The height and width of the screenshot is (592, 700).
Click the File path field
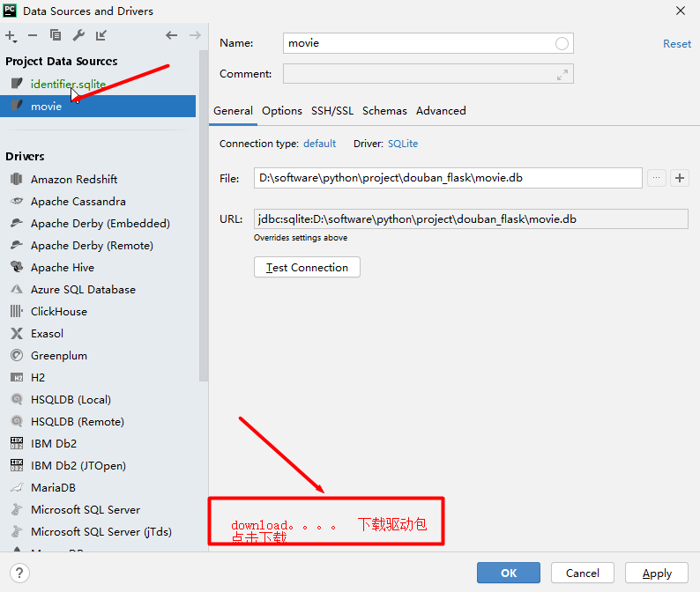[448, 178]
